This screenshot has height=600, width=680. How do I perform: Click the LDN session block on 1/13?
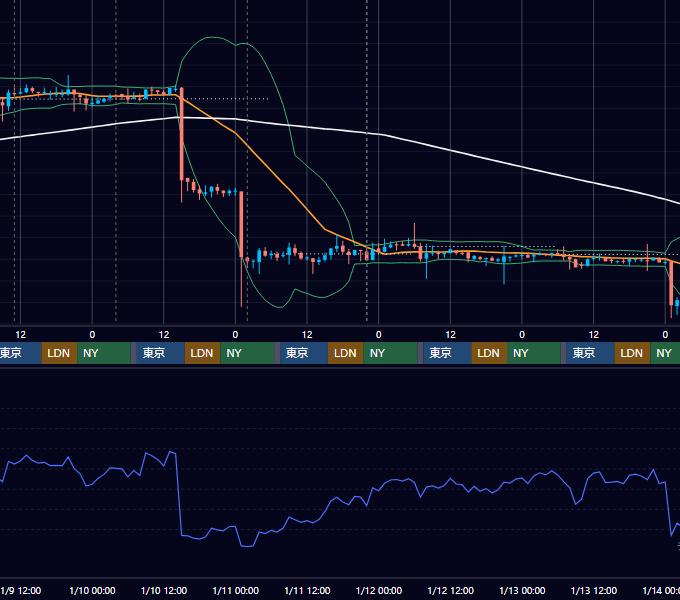click(x=632, y=353)
